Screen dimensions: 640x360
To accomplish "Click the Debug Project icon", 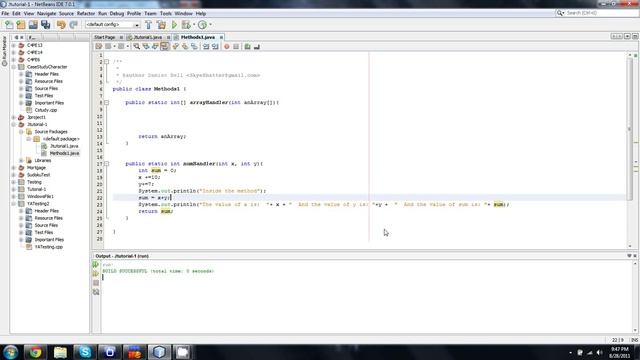I will tap(186, 25).
